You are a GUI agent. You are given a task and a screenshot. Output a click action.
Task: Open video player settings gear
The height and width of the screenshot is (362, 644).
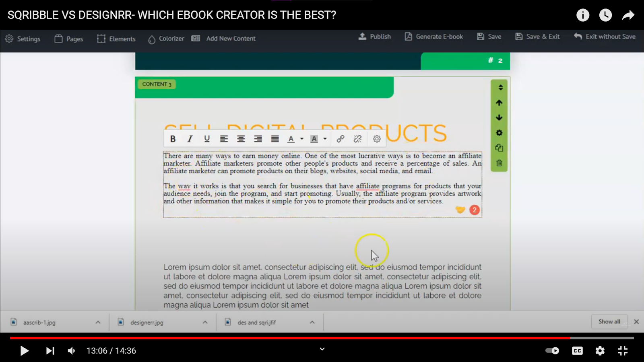[x=600, y=351]
